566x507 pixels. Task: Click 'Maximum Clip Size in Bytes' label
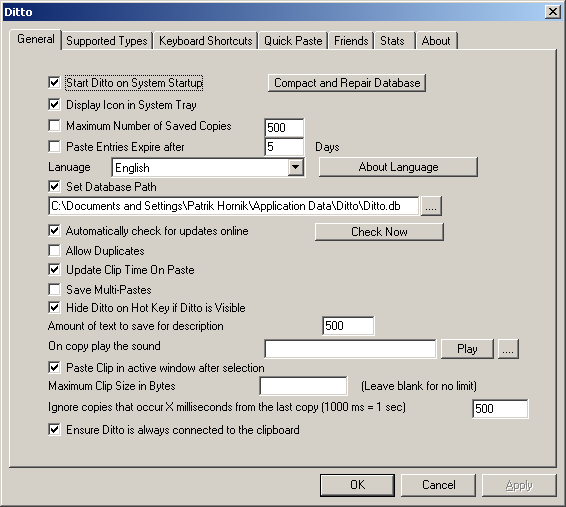[112, 386]
